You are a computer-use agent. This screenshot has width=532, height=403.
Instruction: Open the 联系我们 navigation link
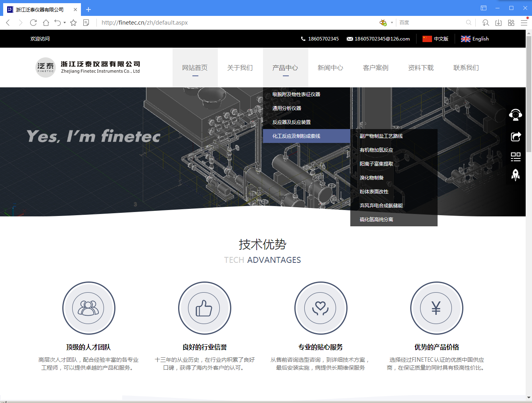(x=466, y=68)
